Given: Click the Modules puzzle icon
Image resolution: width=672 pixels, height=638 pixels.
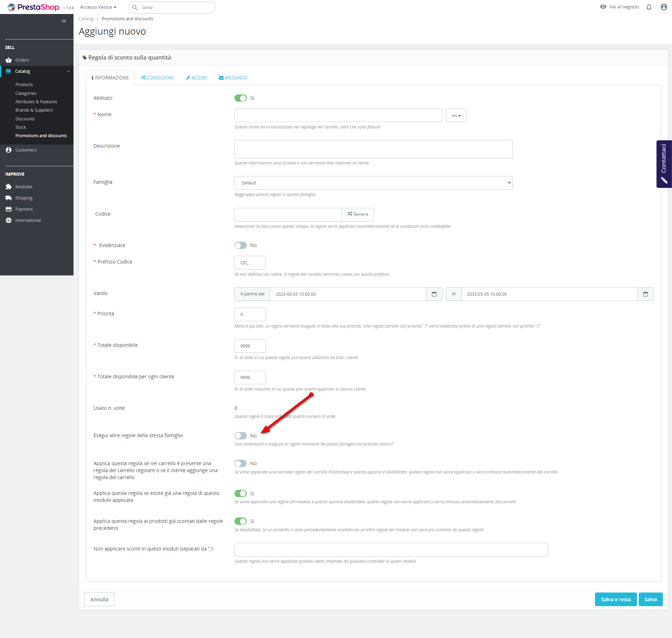Looking at the screenshot, I should (9, 187).
